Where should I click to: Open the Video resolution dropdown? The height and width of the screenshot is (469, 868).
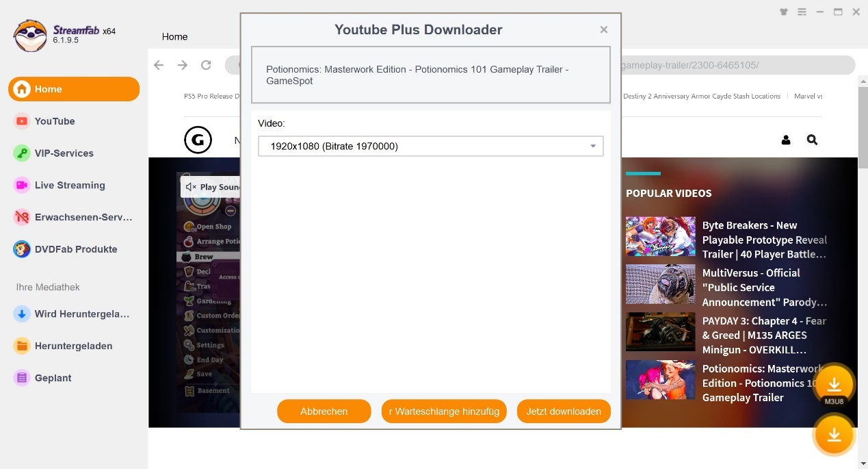pos(431,146)
